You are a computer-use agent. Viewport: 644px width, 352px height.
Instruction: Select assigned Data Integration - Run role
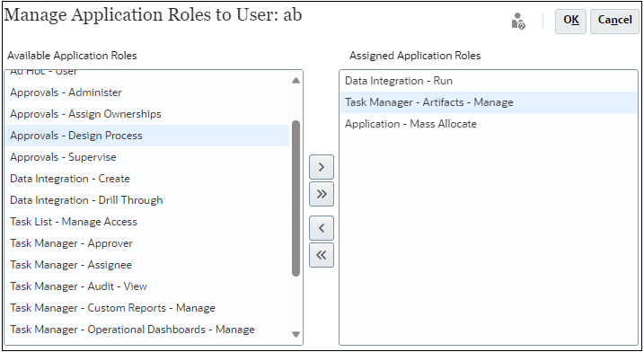(489, 81)
